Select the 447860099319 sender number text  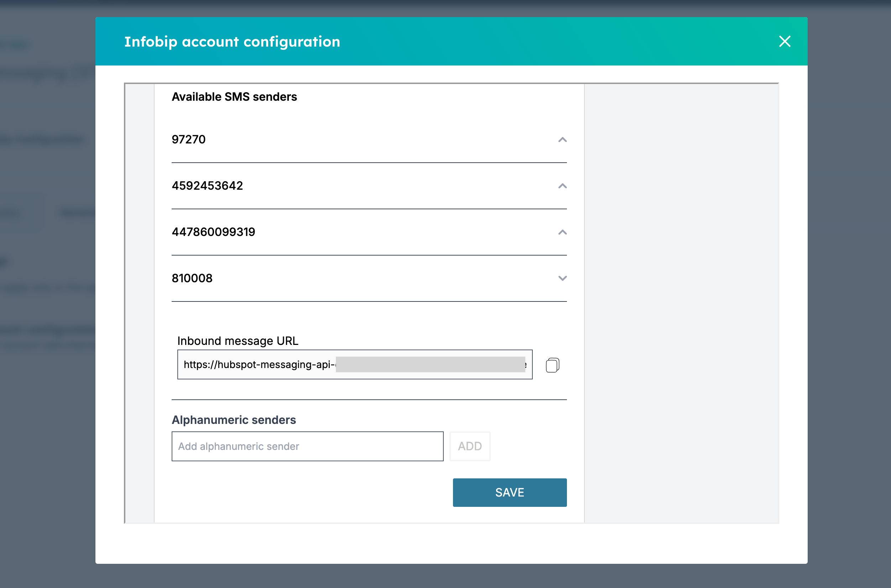click(213, 232)
